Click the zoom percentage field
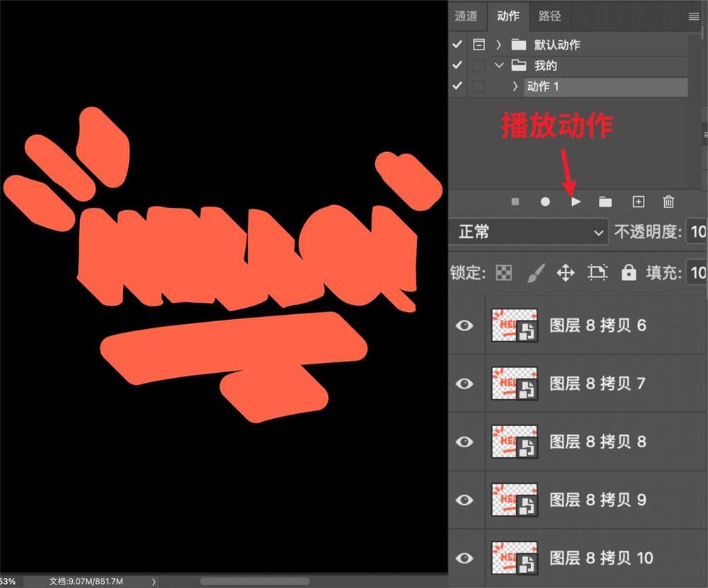708x588 pixels. [8, 582]
